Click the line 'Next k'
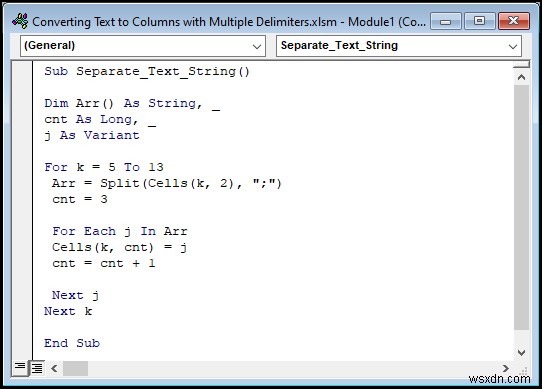Image resolution: width=542 pixels, height=389 pixels. click(x=68, y=311)
